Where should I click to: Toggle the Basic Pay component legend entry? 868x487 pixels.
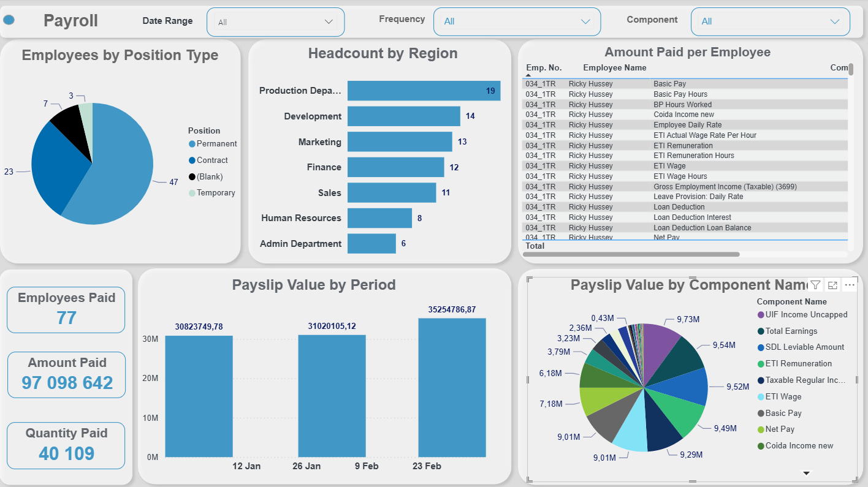click(783, 413)
